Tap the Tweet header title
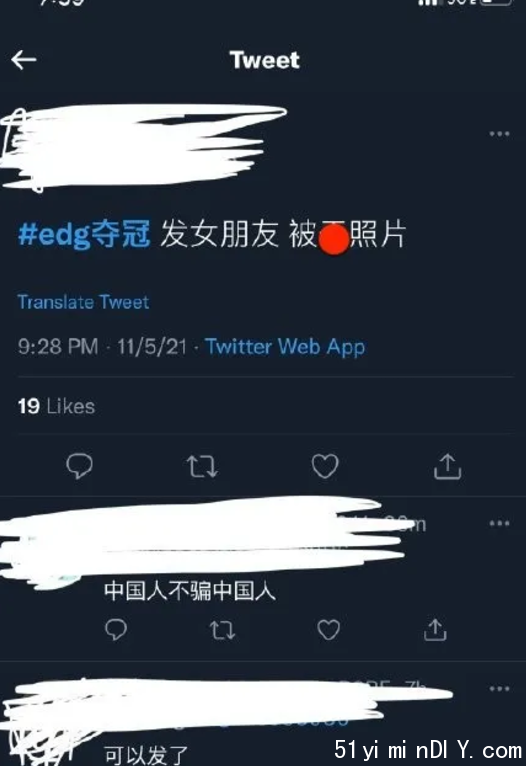 click(264, 60)
